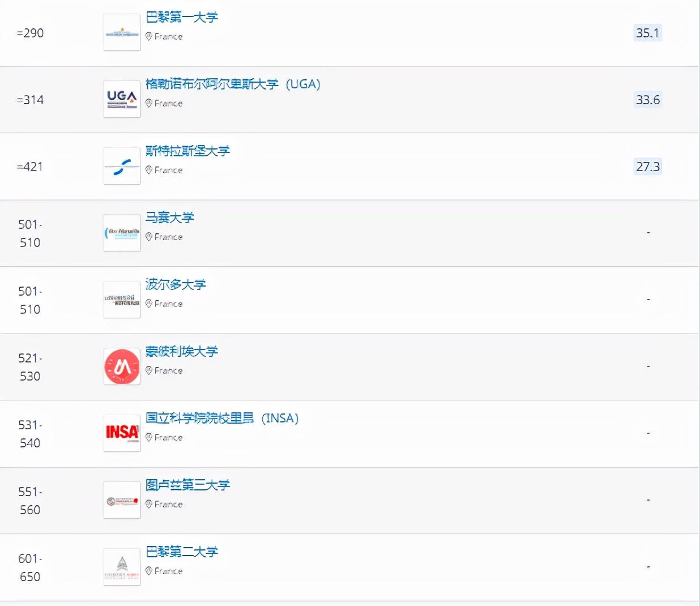Open the 格勒诺布尔阿尔卑斯大学 (UGA) link

[x=233, y=84]
